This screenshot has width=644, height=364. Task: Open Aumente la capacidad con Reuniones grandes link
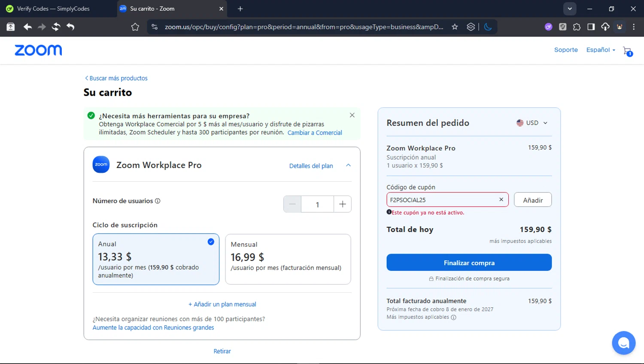pyautogui.click(x=153, y=327)
